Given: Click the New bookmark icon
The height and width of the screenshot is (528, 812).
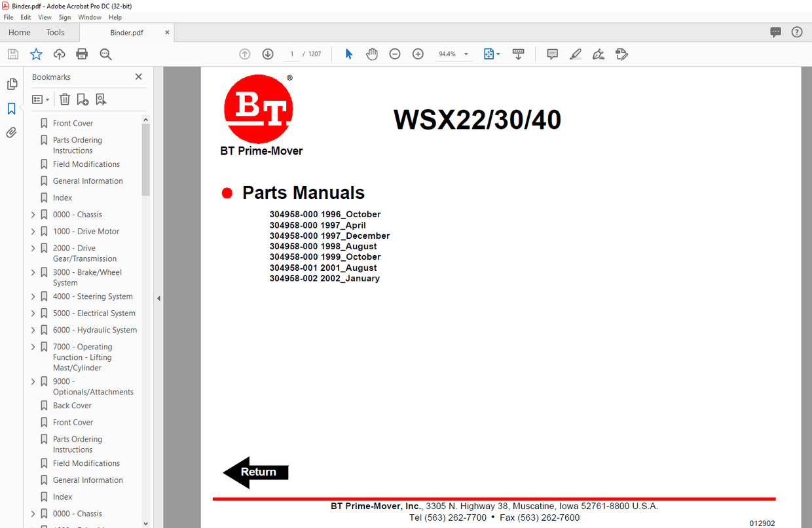Looking at the screenshot, I should point(82,99).
